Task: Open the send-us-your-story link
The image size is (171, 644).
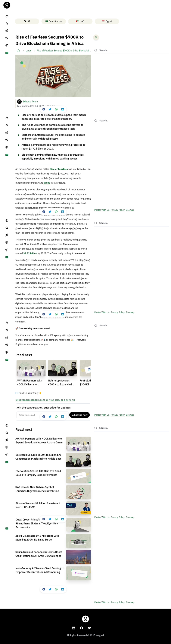Action: pos(45,400)
